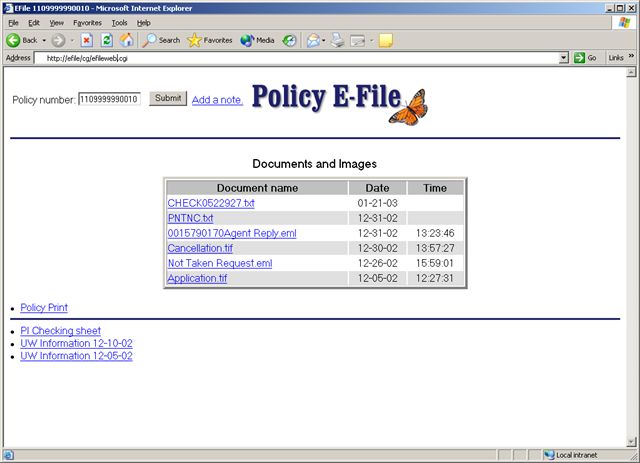Go to the Home page
The width and height of the screenshot is (640, 463).
point(127,40)
